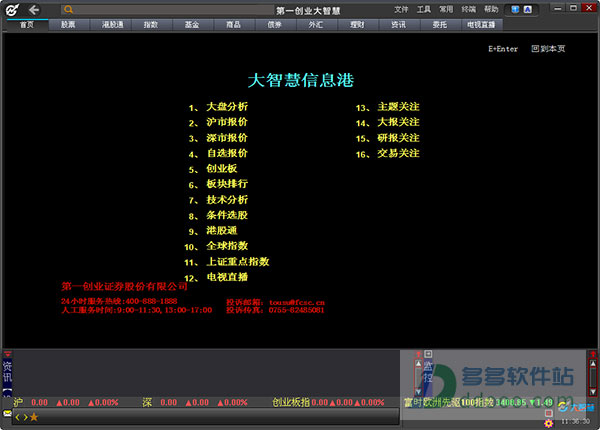
Task: Open the 终端 menu
Action: coord(468,9)
